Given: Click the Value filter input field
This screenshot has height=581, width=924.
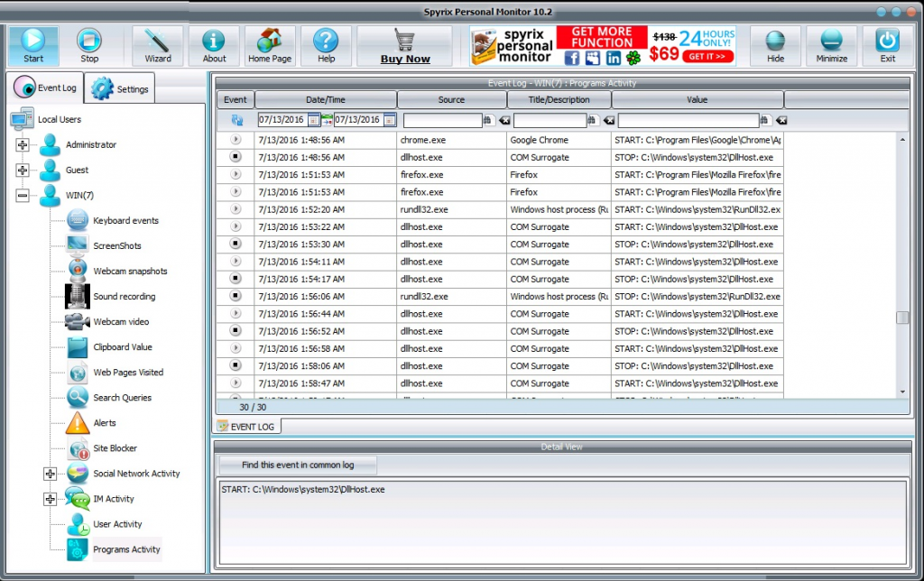Looking at the screenshot, I should (x=688, y=120).
